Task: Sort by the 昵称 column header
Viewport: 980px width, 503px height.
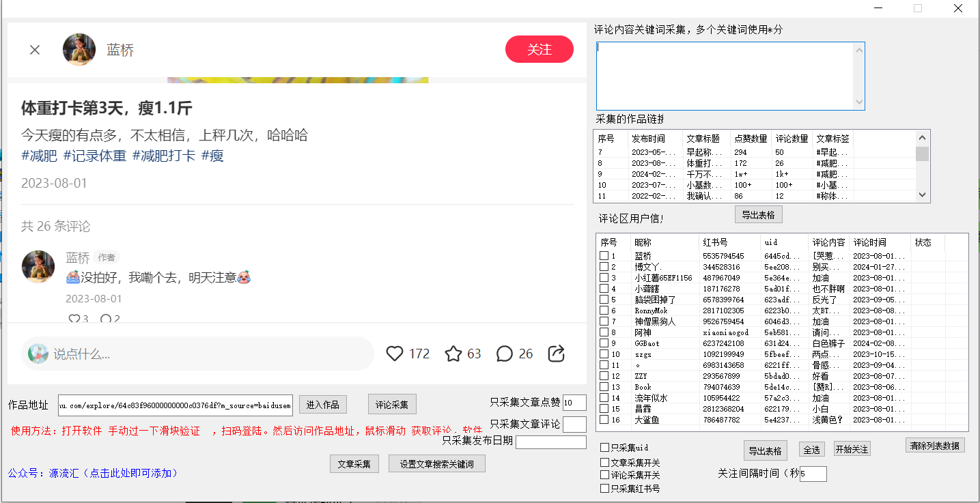Action: 664,242
